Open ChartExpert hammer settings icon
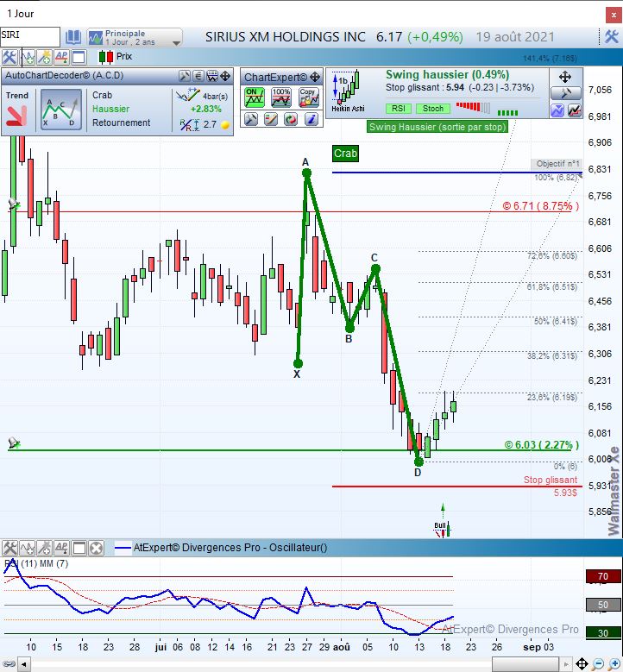 (251, 119)
